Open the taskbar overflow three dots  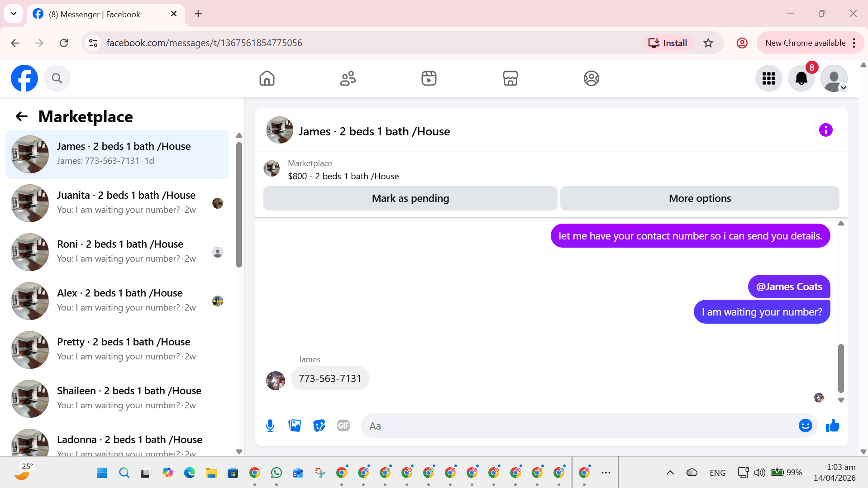(x=606, y=473)
